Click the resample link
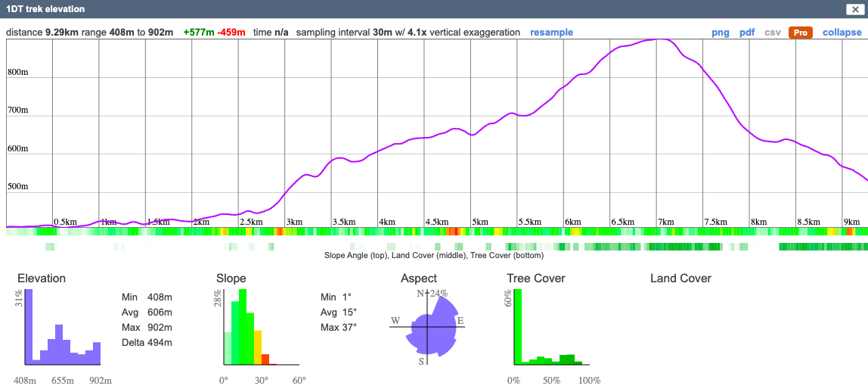This screenshot has width=868, height=389. 551,33
